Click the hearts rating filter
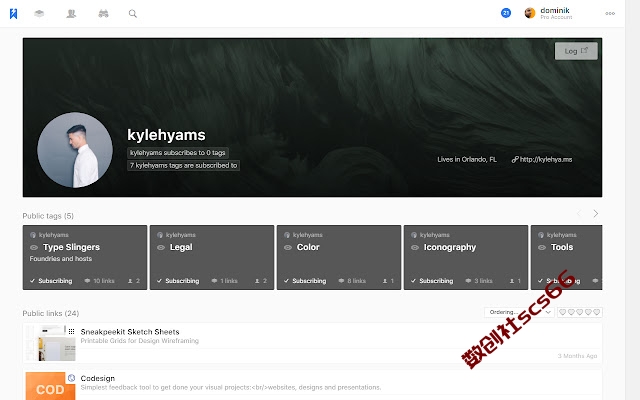The height and width of the screenshot is (400, 640). click(x=580, y=312)
